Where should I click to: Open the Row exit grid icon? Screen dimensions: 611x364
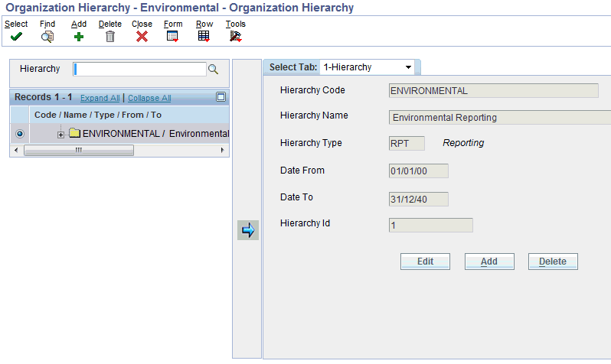(204, 36)
